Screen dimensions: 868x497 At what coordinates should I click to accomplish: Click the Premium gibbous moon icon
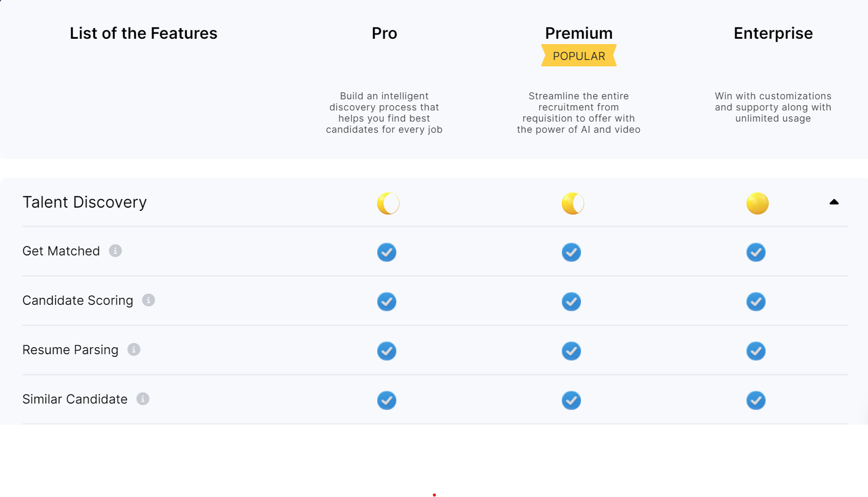coord(572,203)
